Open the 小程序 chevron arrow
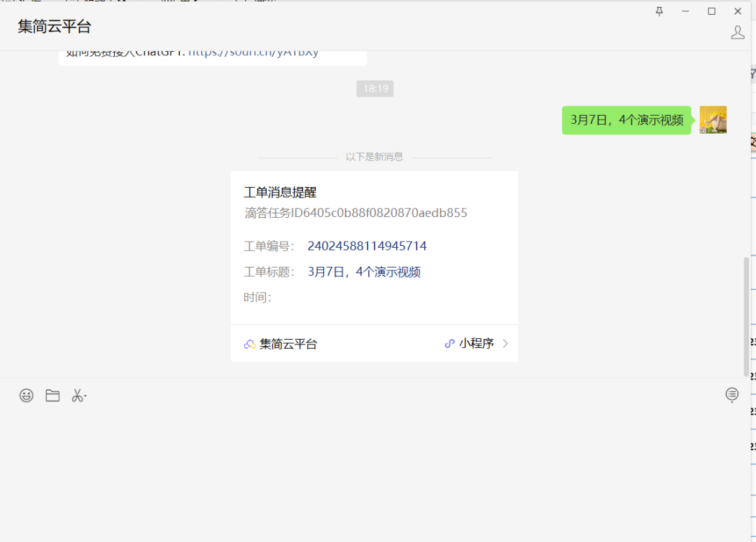Screen dimensions: 756x542 pos(505,343)
